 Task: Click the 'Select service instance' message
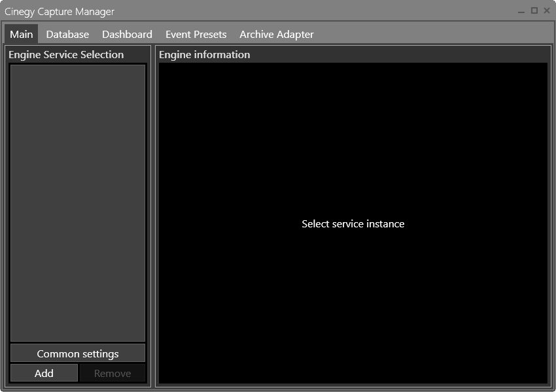[353, 224]
